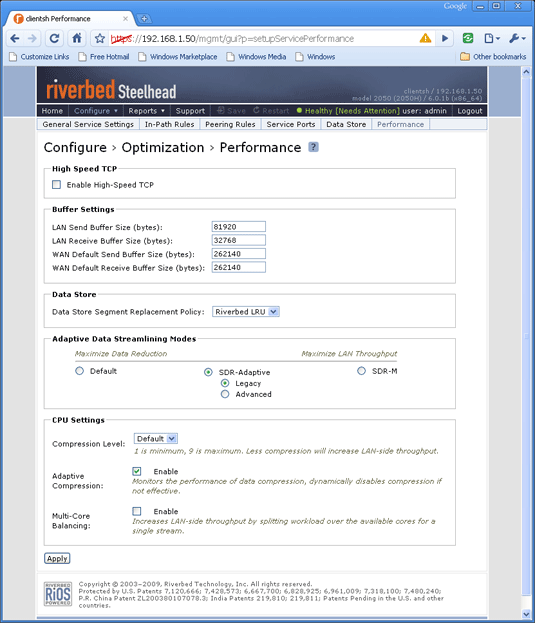Click the scrollbar up arrow
The height and width of the screenshot is (623, 535).
[x=526, y=72]
